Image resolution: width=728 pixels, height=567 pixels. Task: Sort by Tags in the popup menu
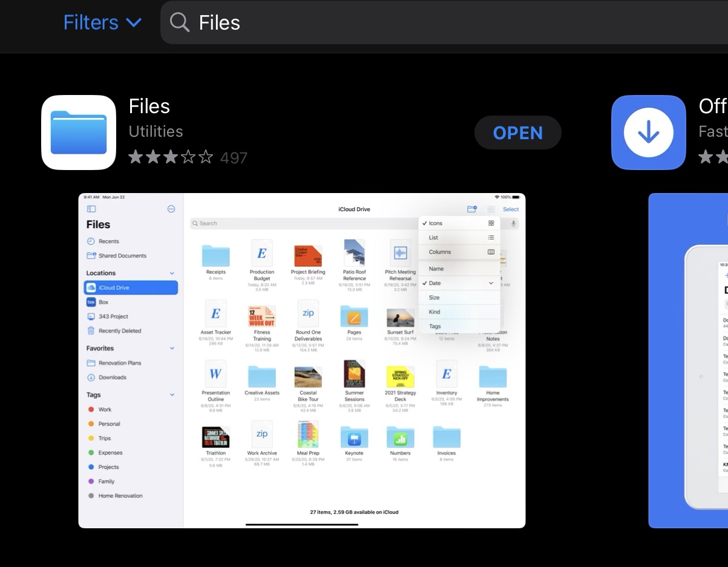click(x=459, y=326)
